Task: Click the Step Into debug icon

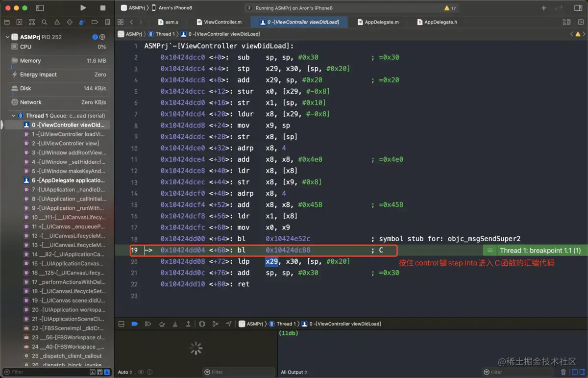Action: point(175,324)
